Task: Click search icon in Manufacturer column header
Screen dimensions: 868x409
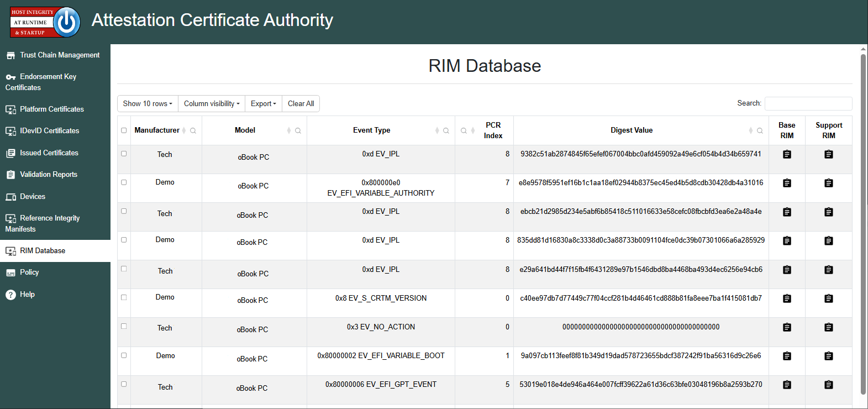Action: tap(193, 131)
